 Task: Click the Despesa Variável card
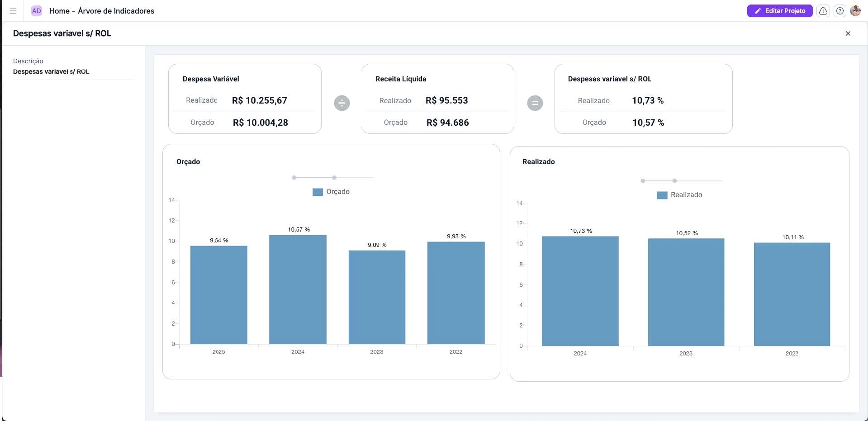245,99
